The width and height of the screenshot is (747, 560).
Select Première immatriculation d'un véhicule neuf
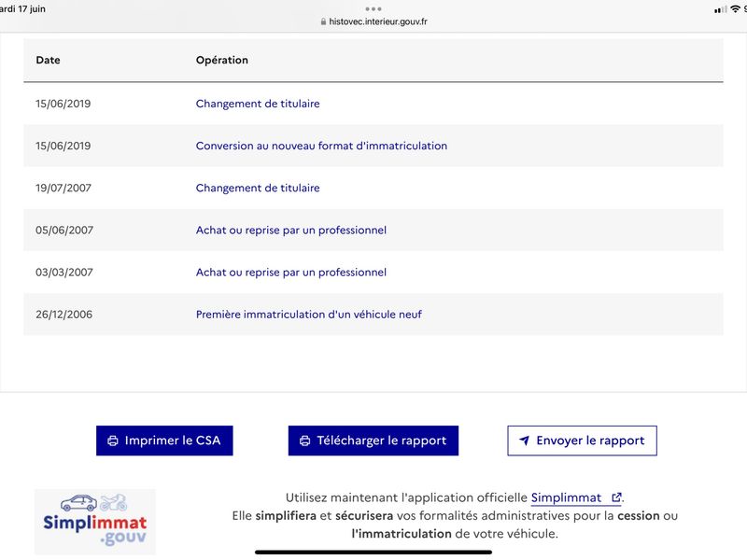coord(309,315)
